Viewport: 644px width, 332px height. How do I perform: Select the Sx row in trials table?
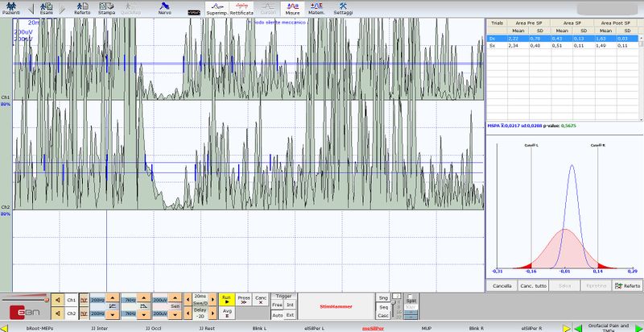coord(493,46)
